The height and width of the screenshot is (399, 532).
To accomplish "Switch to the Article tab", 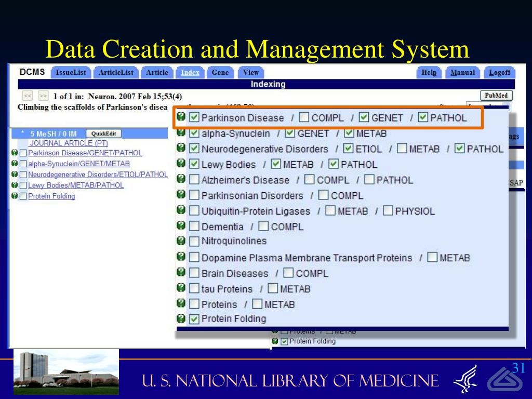I will tap(157, 72).
